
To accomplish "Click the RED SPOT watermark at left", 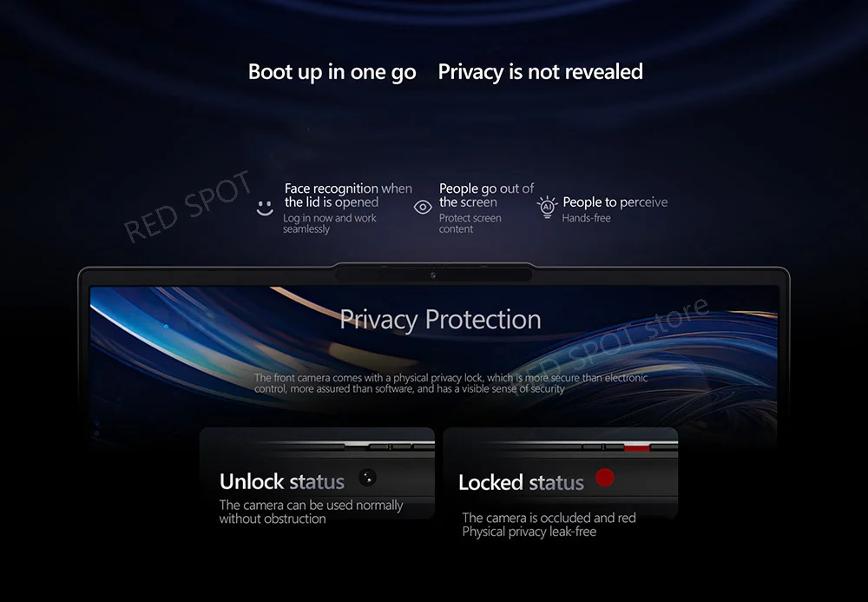I will click(x=188, y=207).
